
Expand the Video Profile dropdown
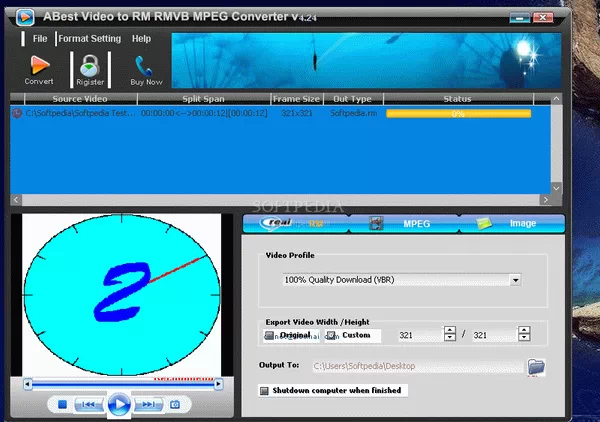pyautogui.click(x=515, y=280)
